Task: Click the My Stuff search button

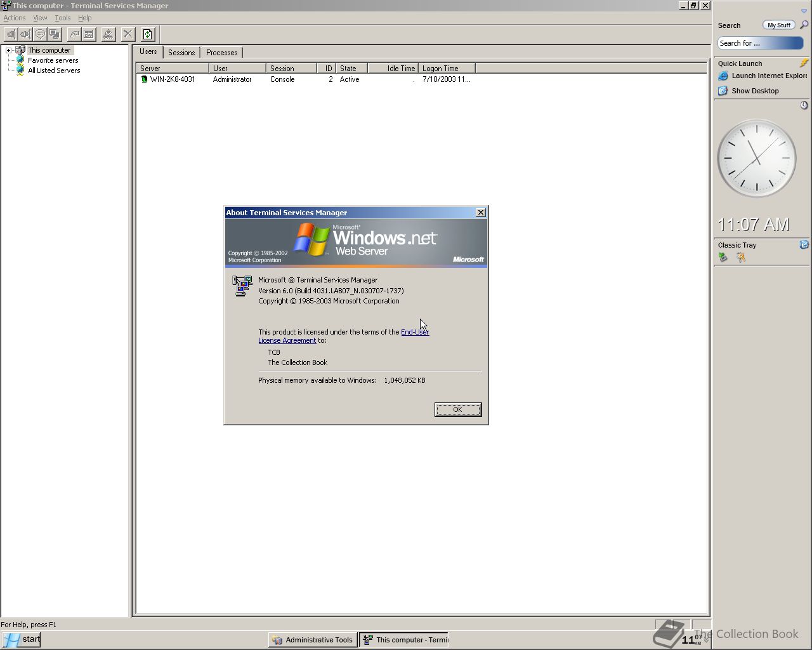Action: (779, 25)
